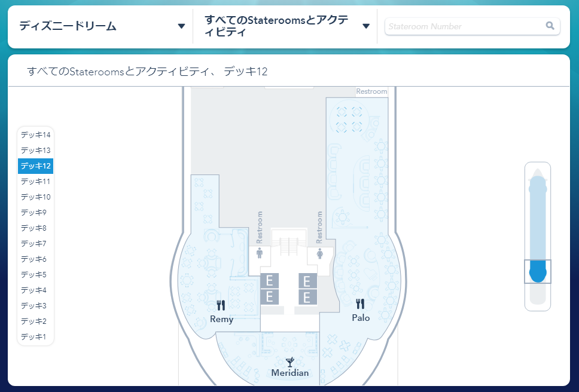
Task: Switch to デッキ11
Action: tap(35, 182)
